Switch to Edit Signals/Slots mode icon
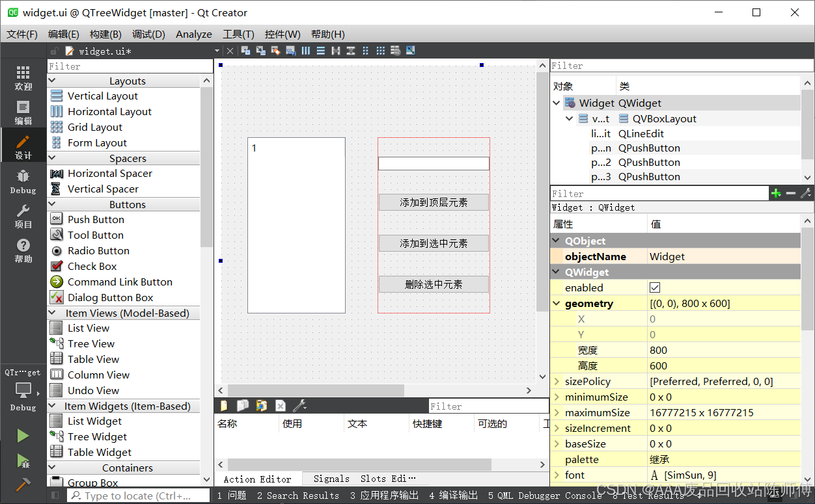Screen dimensions: 815x504 click(x=260, y=51)
